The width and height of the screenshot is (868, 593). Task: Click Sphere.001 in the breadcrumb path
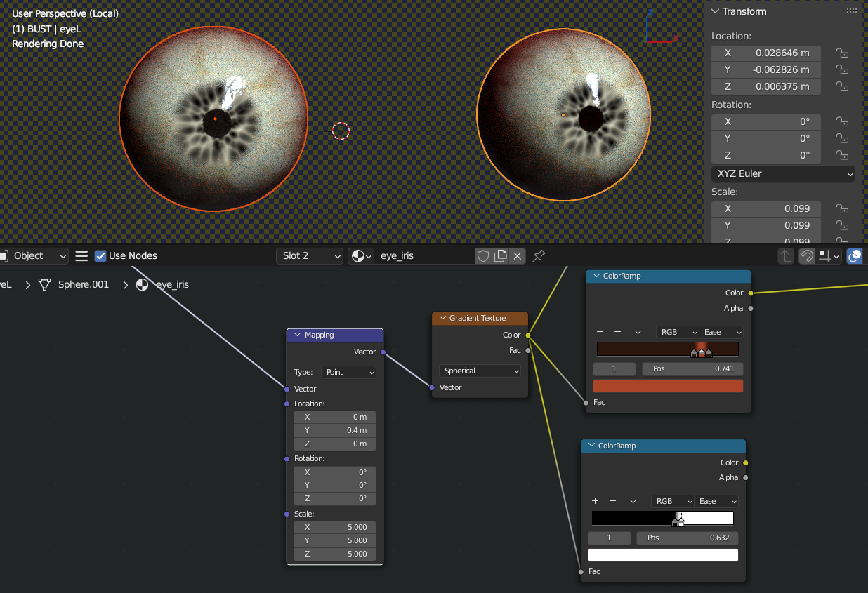click(x=83, y=285)
